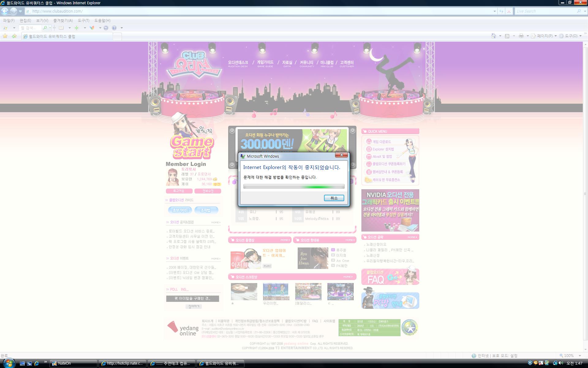Click the Print icon
588x368 pixels.
pyautogui.click(x=521, y=36)
